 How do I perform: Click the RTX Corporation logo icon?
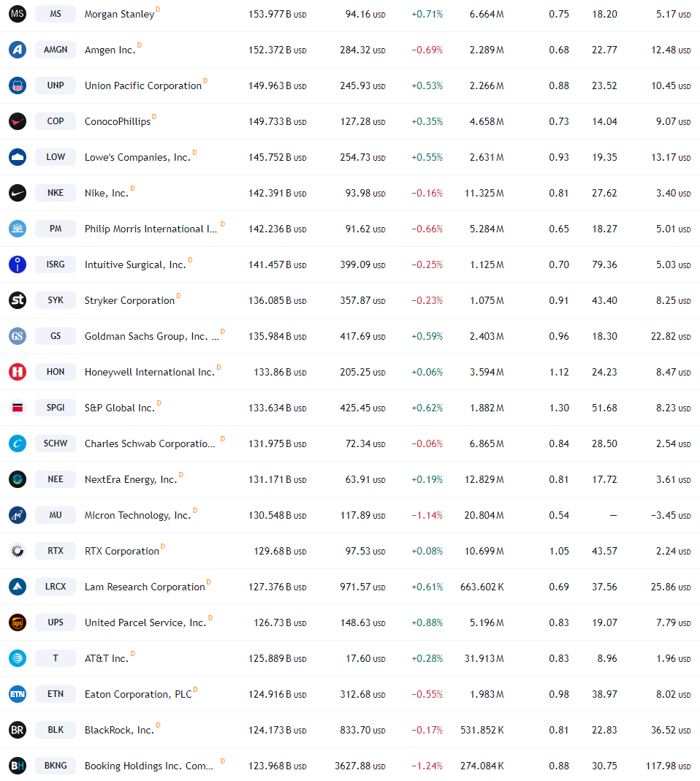click(18, 551)
